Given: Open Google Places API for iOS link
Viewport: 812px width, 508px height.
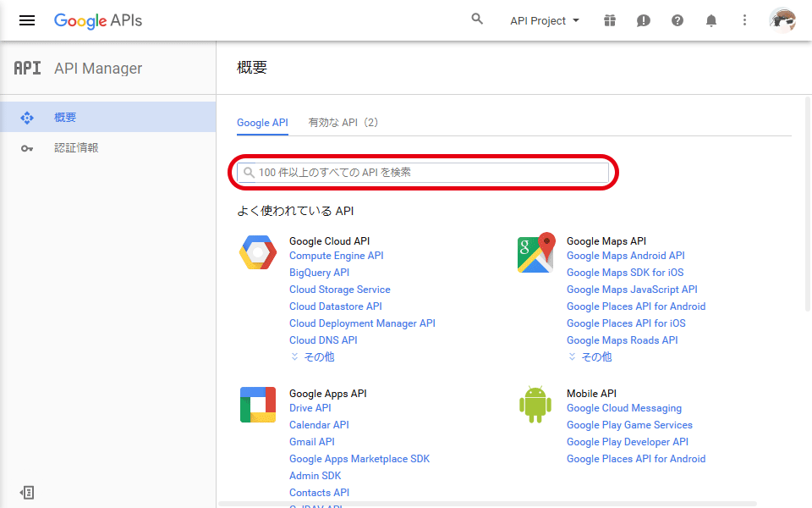Looking at the screenshot, I should [x=626, y=323].
